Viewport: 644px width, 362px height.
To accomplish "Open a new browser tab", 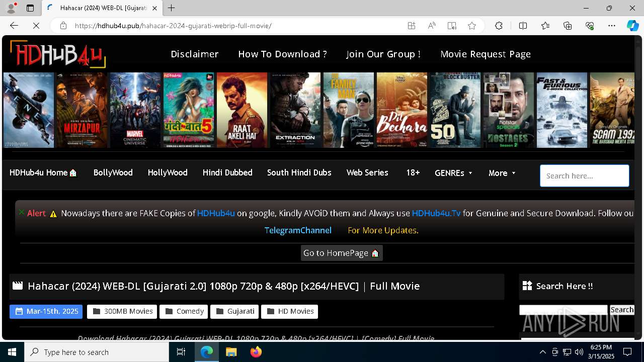I will (x=172, y=8).
